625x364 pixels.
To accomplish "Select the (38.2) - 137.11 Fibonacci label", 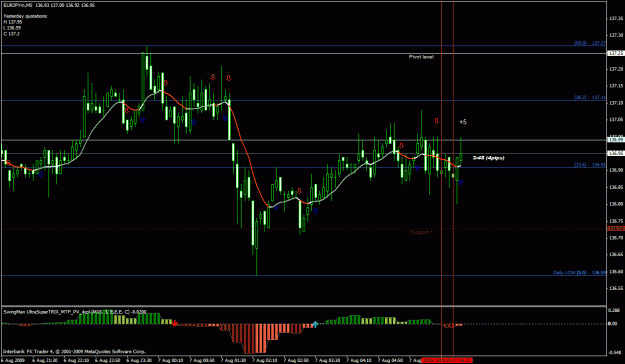I will [x=590, y=97].
